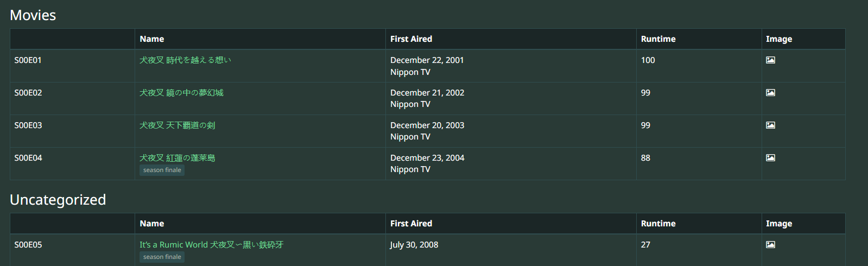Open the movie link 犬夜叉 時代を越える想い
Image resolution: width=868 pixels, height=266 pixels.
(185, 60)
